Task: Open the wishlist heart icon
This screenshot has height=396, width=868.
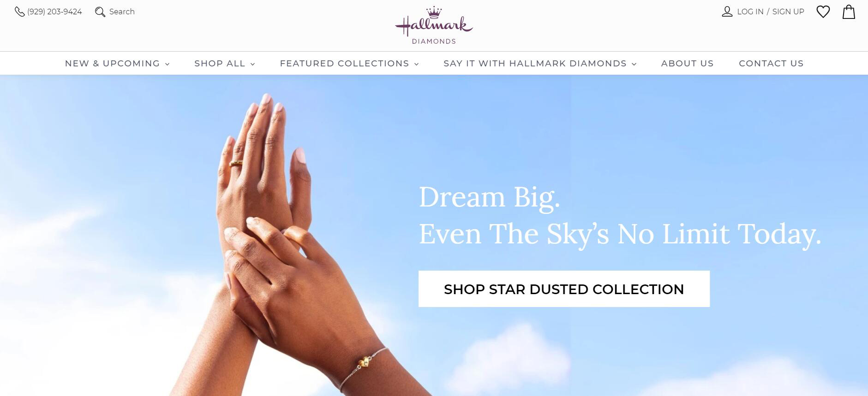Action: [823, 12]
